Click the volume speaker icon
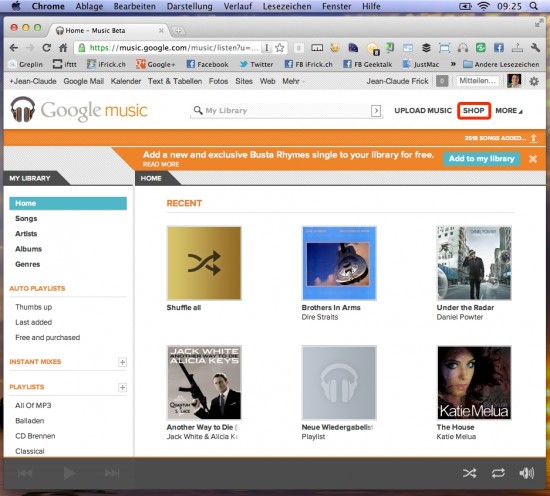The height and width of the screenshot is (496, 550). click(526, 473)
